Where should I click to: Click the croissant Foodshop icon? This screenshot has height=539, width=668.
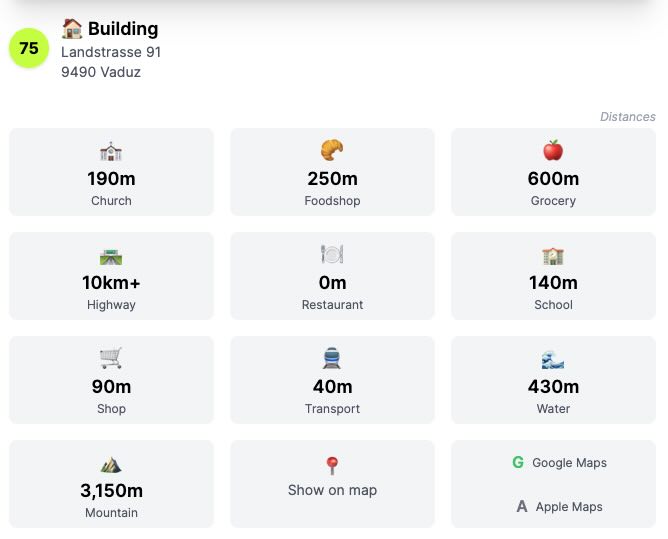click(x=332, y=150)
